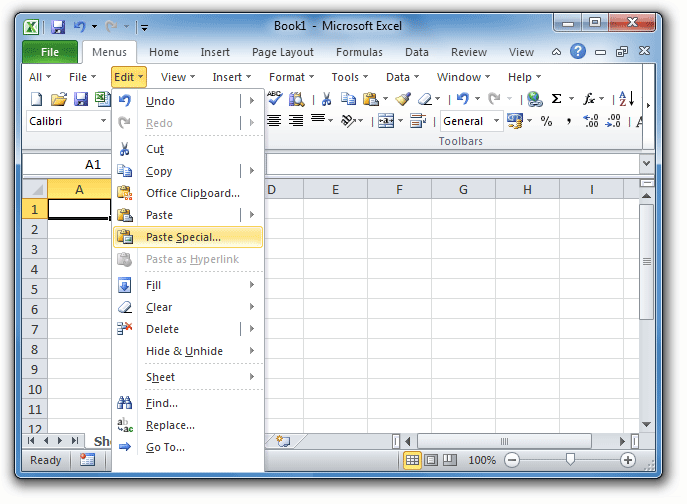Viewport: 687px width, 504px height.
Task: Click the Paste clipboard icon in the toolbar
Action: pos(371,99)
